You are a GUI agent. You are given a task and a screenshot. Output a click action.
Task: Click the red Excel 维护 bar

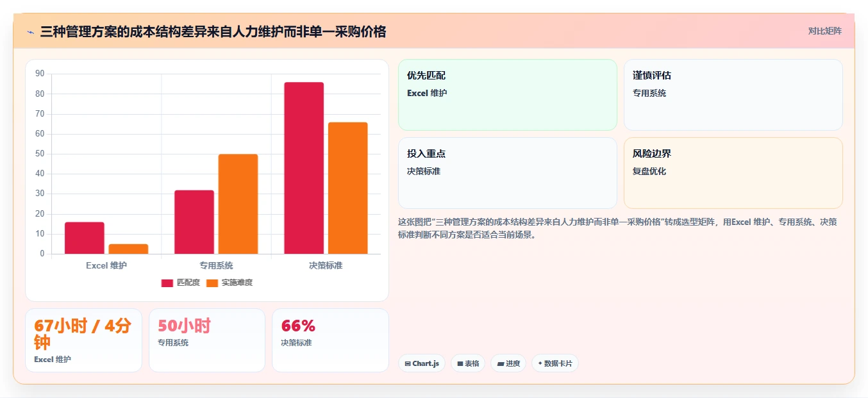pyautogui.click(x=85, y=238)
